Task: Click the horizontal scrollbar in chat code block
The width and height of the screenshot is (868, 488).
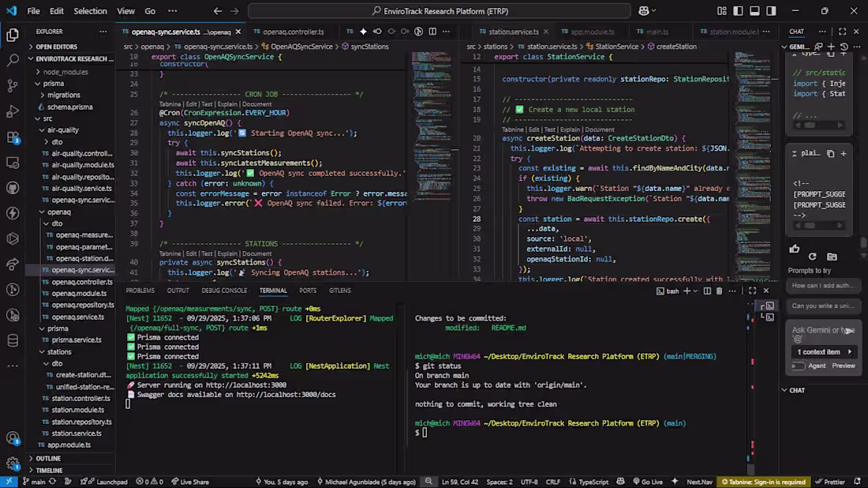Action: 810,226
